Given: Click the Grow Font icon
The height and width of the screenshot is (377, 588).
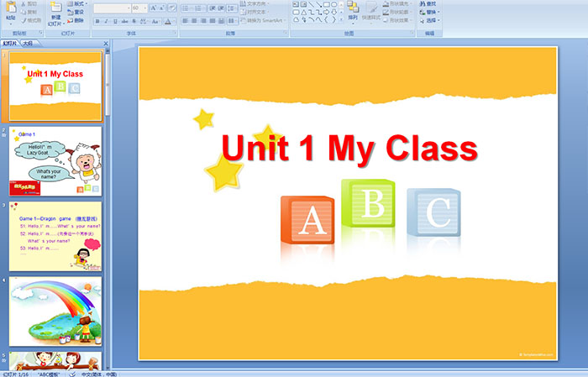Looking at the screenshot, I should (x=154, y=8).
